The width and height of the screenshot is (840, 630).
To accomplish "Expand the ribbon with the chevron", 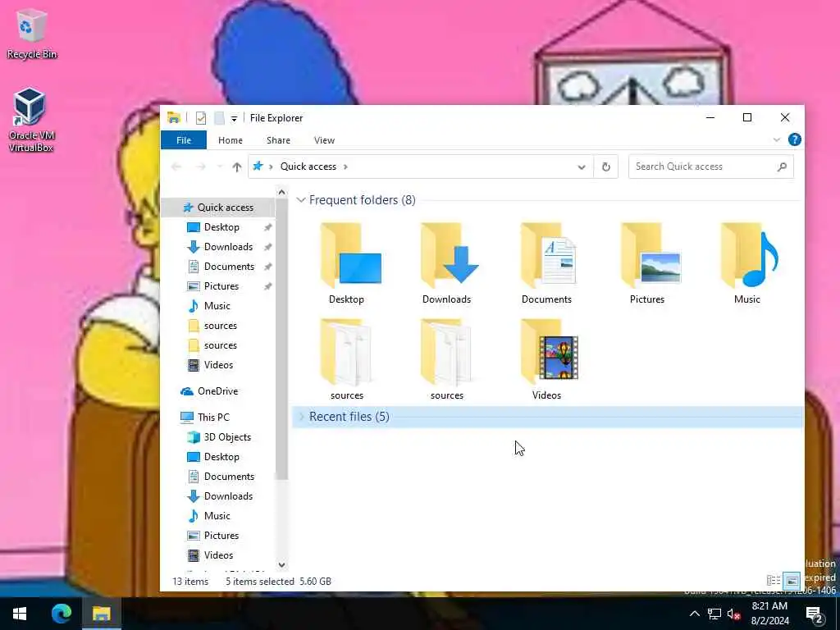I will (776, 140).
